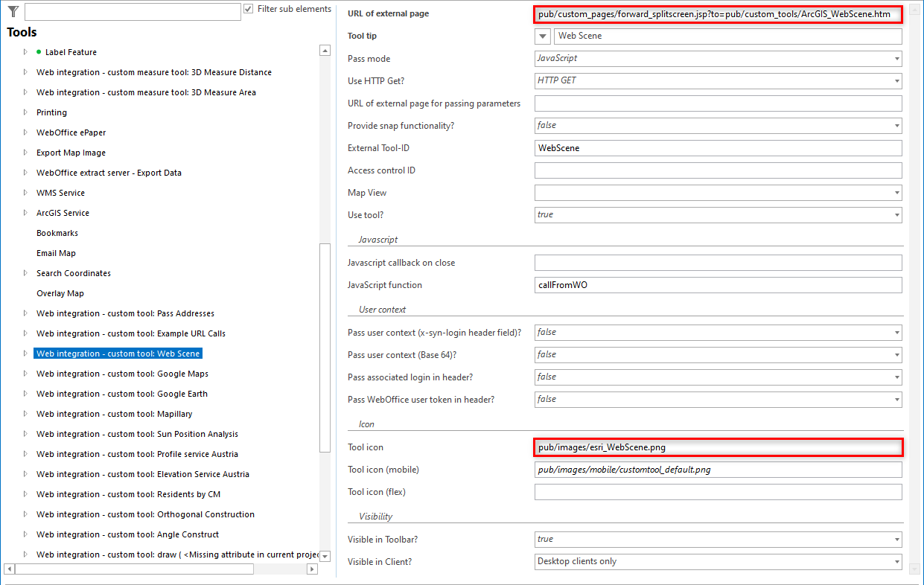Select the Email Map tool

coord(57,252)
